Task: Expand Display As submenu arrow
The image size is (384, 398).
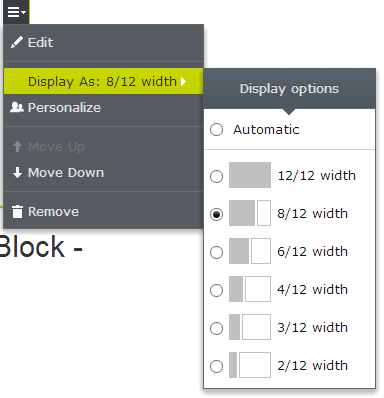Action: (183, 82)
